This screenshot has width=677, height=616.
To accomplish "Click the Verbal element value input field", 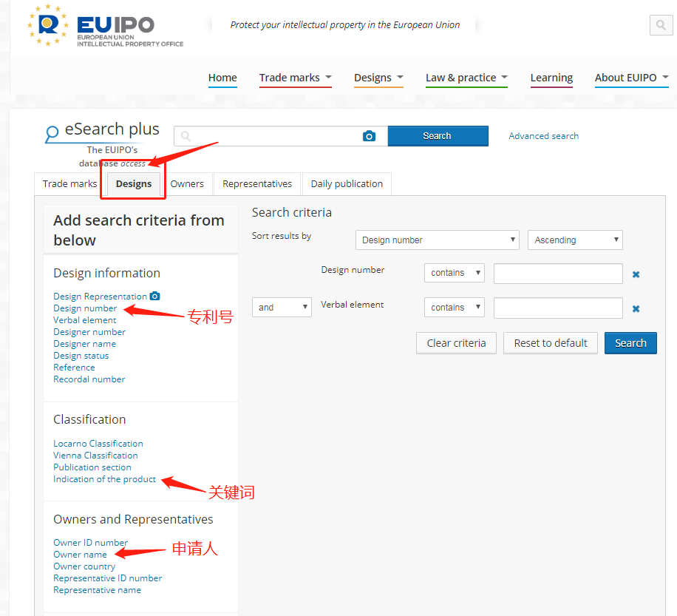I will click(558, 308).
